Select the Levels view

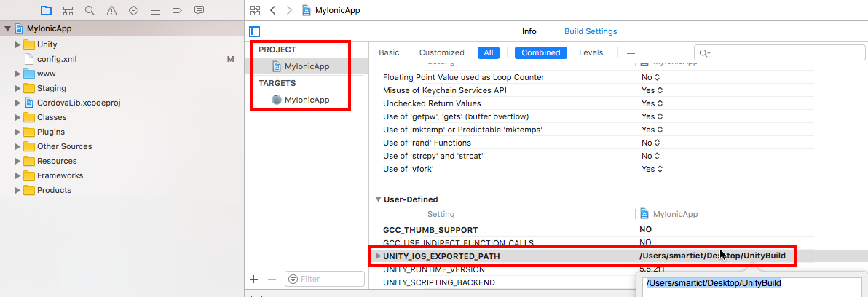tap(591, 52)
